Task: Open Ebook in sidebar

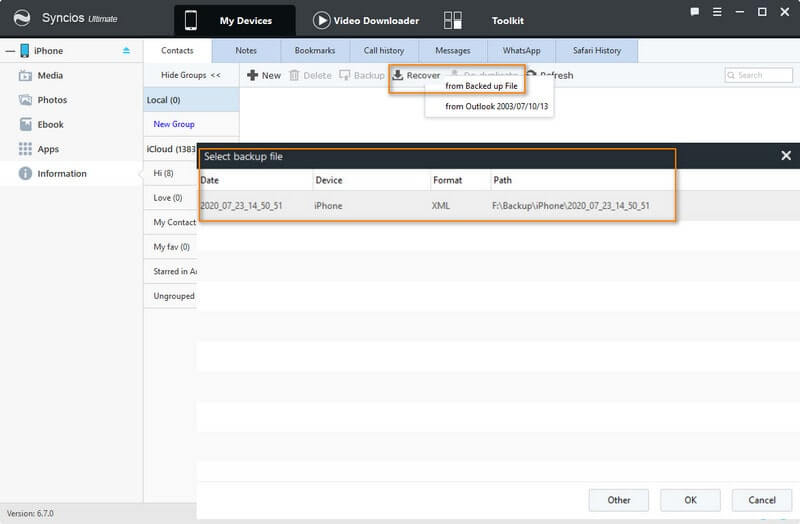Action: [51, 124]
